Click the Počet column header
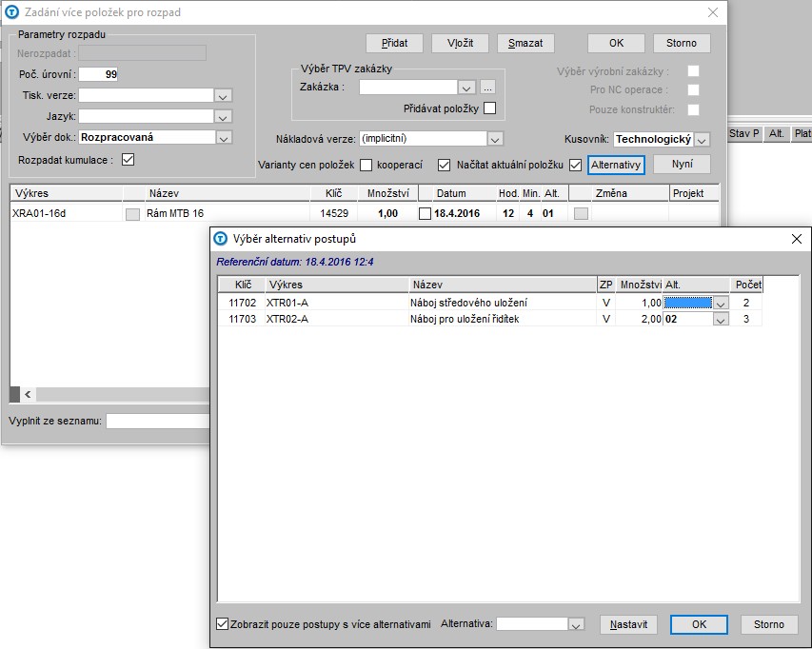This screenshot has height=649, width=812. point(748,285)
